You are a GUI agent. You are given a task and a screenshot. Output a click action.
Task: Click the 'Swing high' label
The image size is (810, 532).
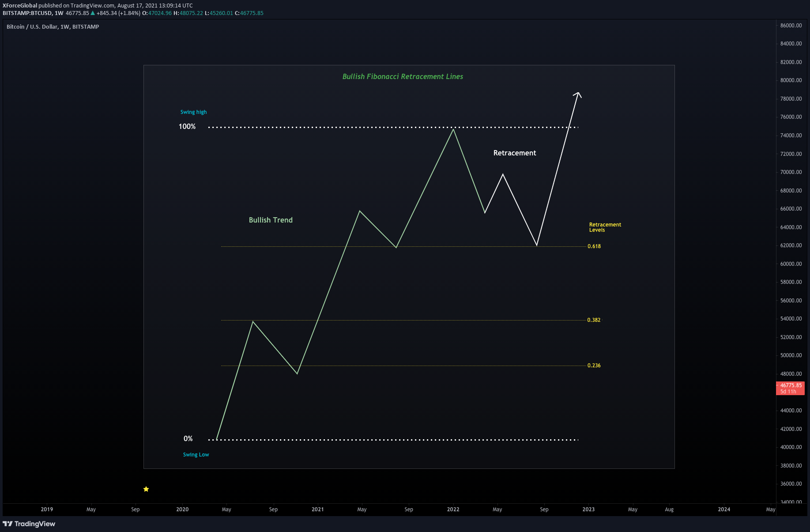193,112
